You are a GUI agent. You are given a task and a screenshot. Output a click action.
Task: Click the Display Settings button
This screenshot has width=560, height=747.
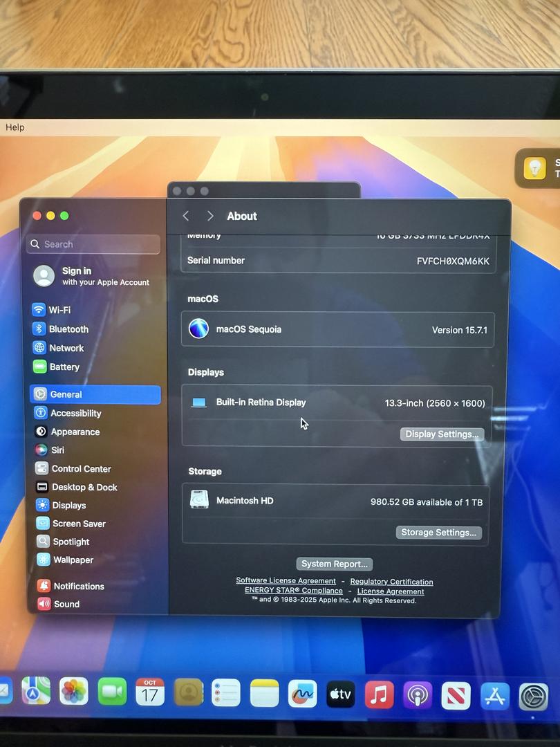point(442,434)
